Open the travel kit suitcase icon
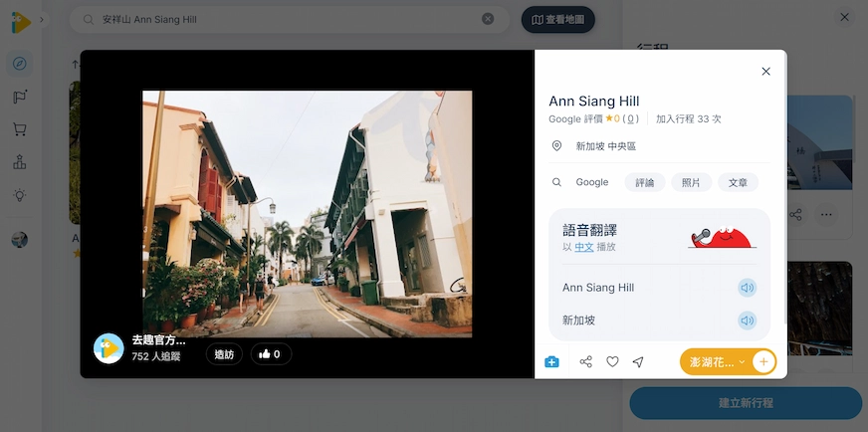The width and height of the screenshot is (868, 432). click(x=551, y=361)
